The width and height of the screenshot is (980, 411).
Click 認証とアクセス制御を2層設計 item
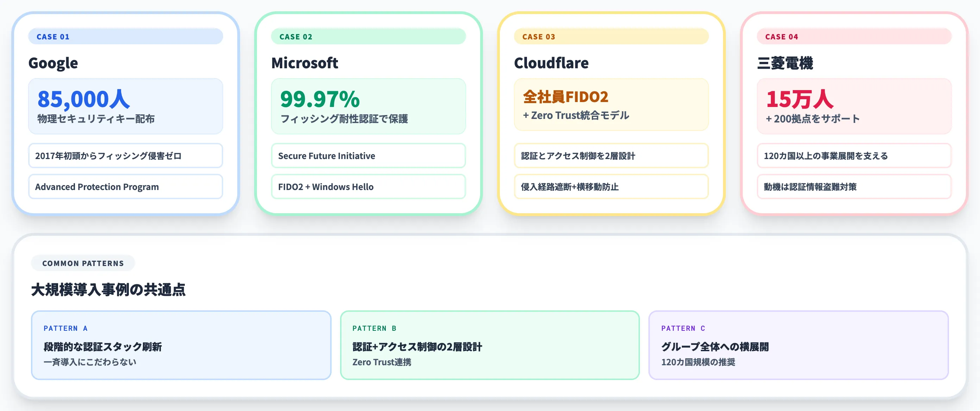click(x=611, y=156)
